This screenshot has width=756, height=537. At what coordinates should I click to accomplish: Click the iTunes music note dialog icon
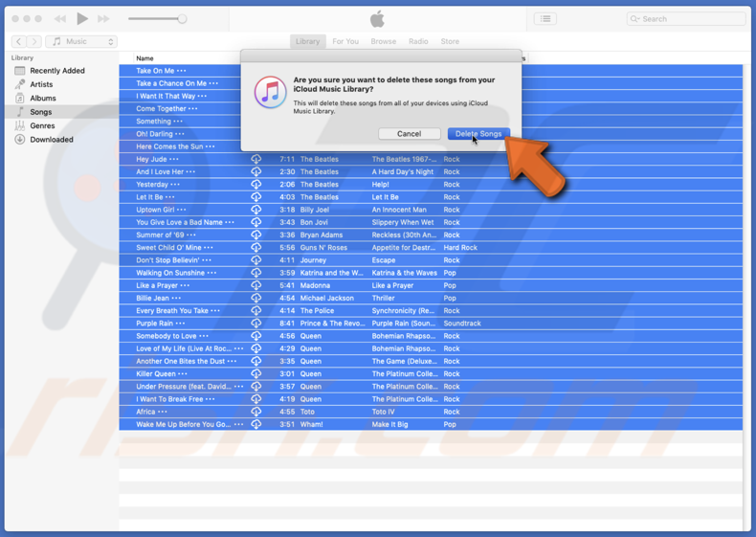tap(271, 92)
